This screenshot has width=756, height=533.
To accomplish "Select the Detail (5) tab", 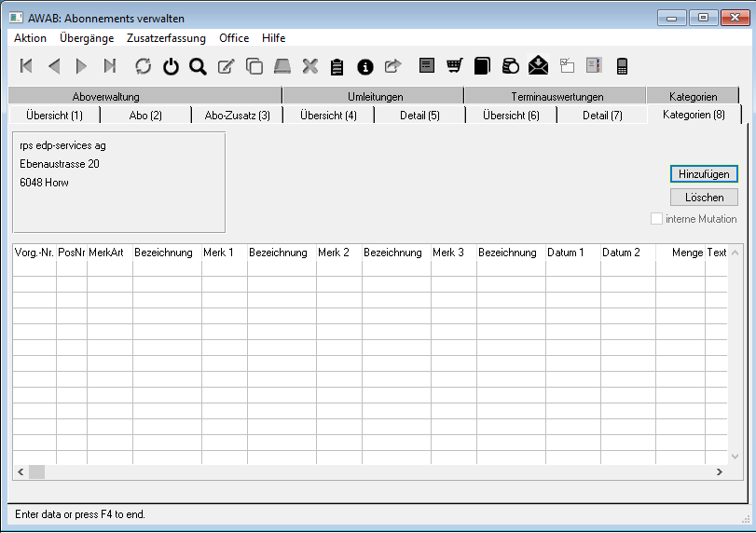I will tap(419, 115).
